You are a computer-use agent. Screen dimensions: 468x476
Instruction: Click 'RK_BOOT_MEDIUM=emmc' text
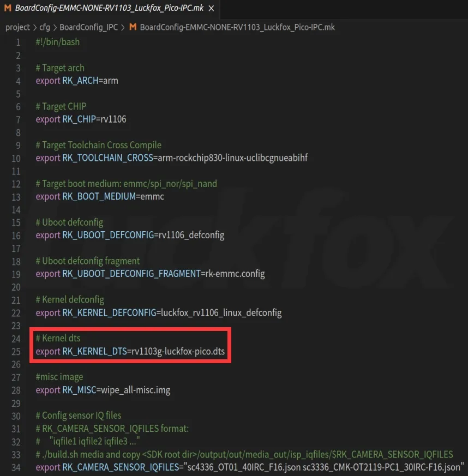click(x=113, y=197)
